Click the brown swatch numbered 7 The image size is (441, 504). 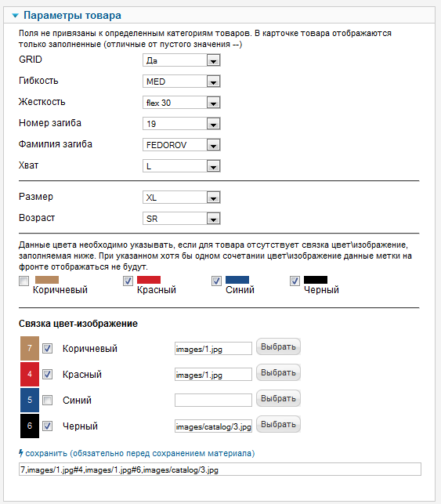click(x=30, y=348)
